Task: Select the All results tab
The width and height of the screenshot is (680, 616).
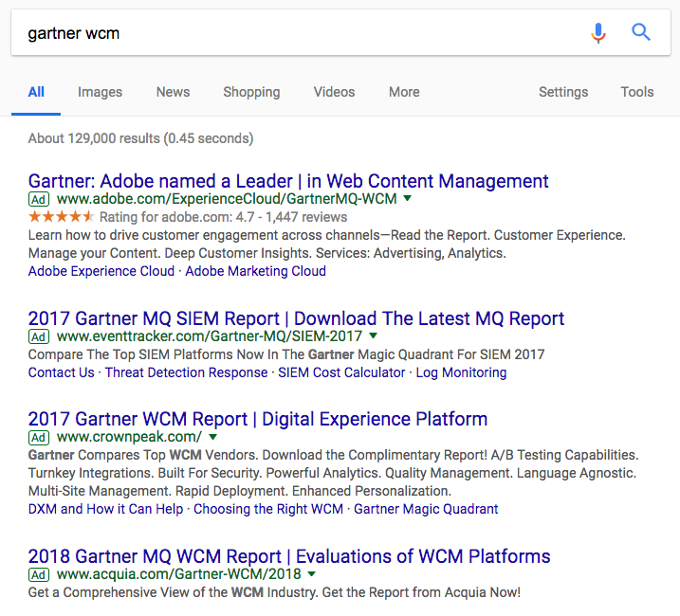Action: pyautogui.click(x=36, y=92)
